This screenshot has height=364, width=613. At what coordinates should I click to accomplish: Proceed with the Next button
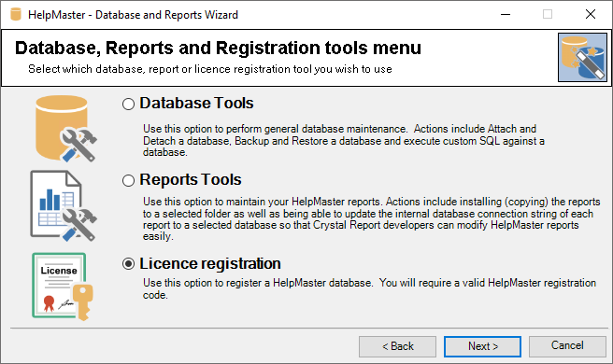point(482,346)
